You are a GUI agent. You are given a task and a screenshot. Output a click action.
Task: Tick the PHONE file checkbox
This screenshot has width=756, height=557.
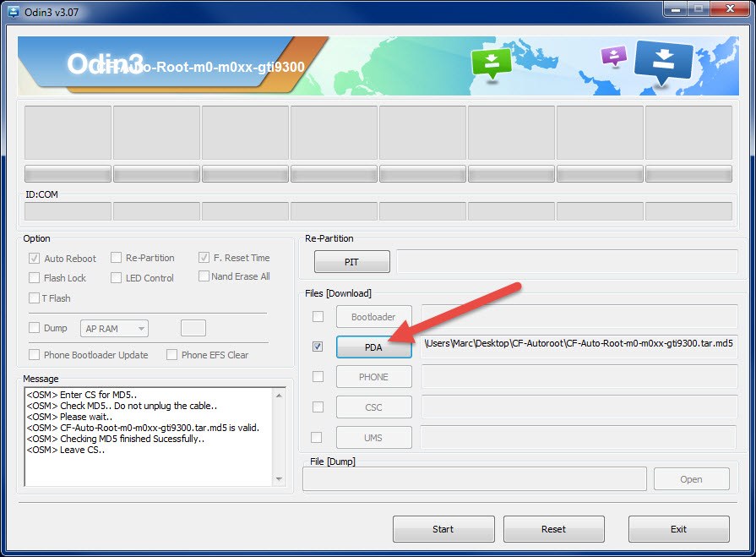click(x=318, y=377)
